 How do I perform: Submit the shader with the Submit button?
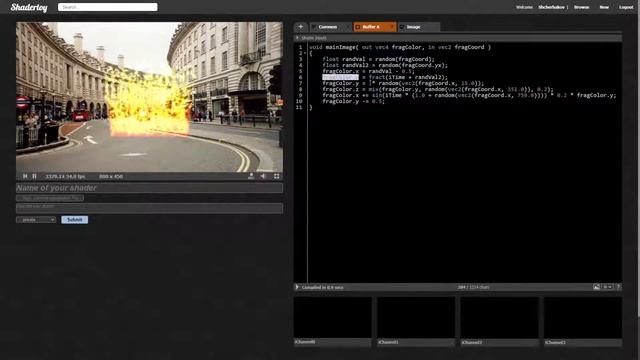click(x=75, y=220)
